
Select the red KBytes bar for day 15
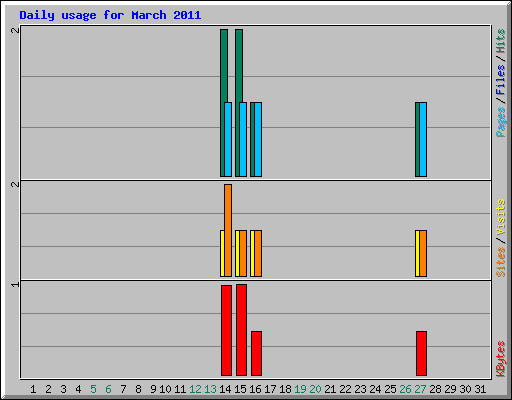click(241, 330)
